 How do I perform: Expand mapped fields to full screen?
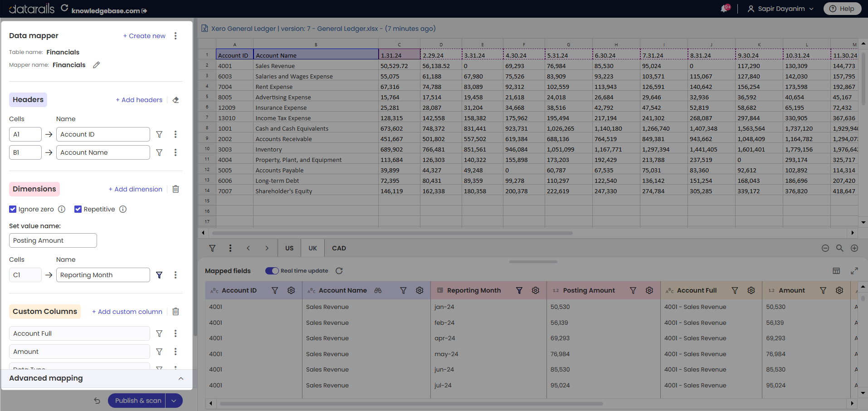click(854, 271)
